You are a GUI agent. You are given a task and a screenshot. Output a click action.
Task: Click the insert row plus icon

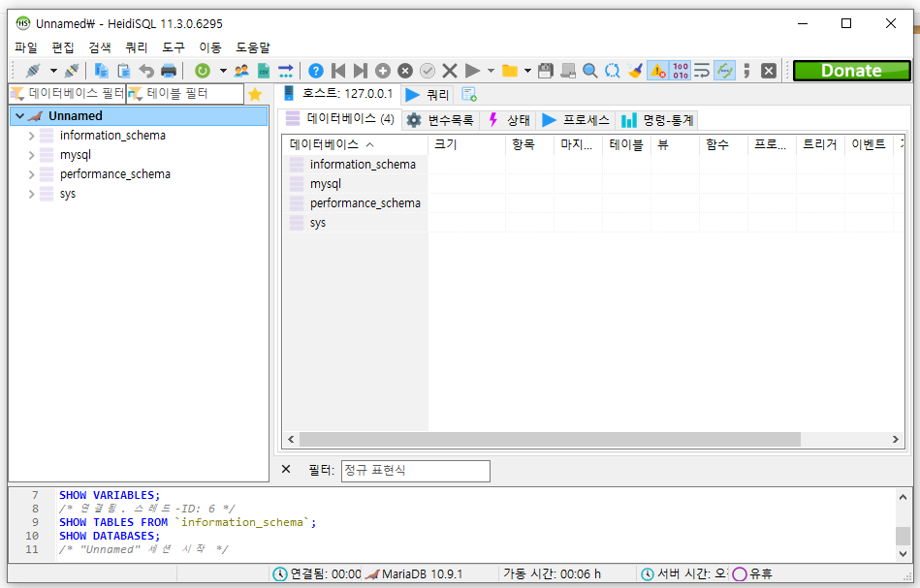point(383,71)
